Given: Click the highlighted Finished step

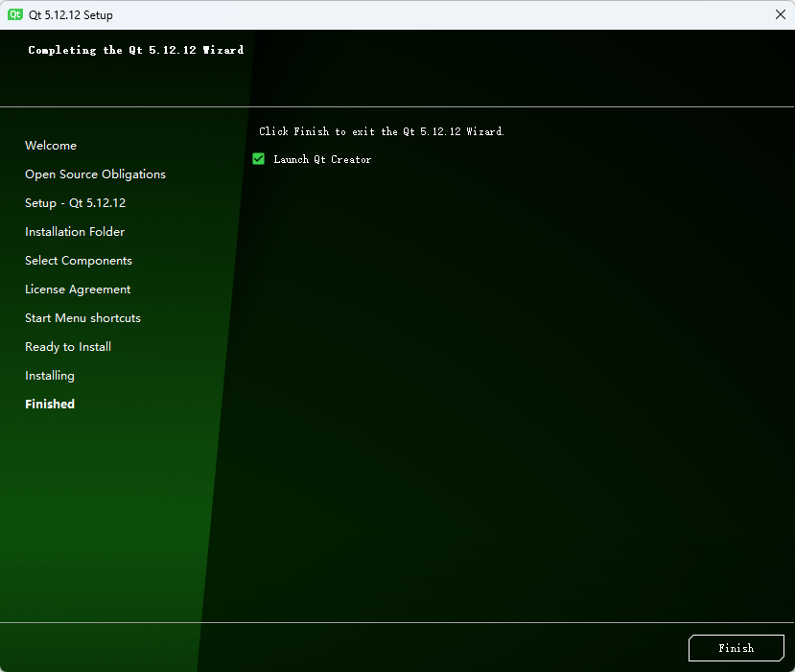Looking at the screenshot, I should pyautogui.click(x=50, y=405).
